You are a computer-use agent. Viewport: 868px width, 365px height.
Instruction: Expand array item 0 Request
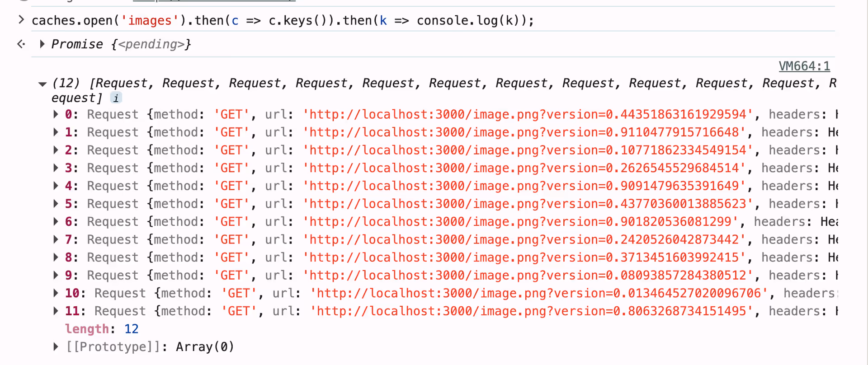[x=56, y=114]
